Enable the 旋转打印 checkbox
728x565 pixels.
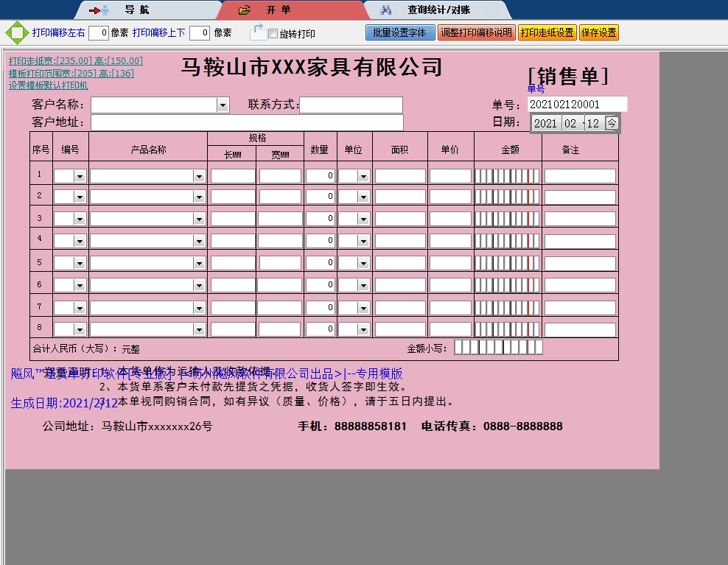tap(273, 34)
